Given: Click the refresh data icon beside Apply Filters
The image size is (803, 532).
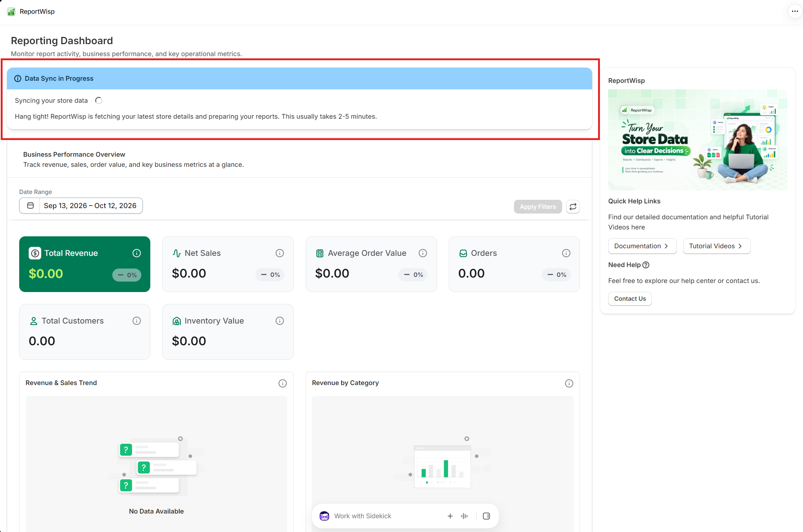Looking at the screenshot, I should pyautogui.click(x=573, y=207).
